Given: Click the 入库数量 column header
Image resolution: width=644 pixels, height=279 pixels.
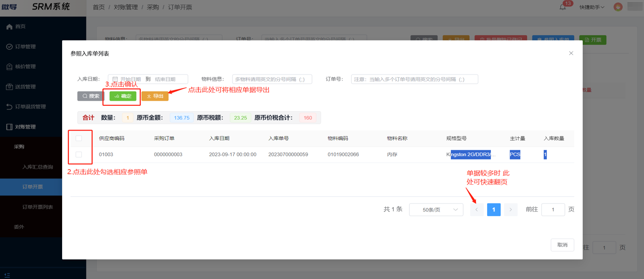Looking at the screenshot, I should pos(554,138).
